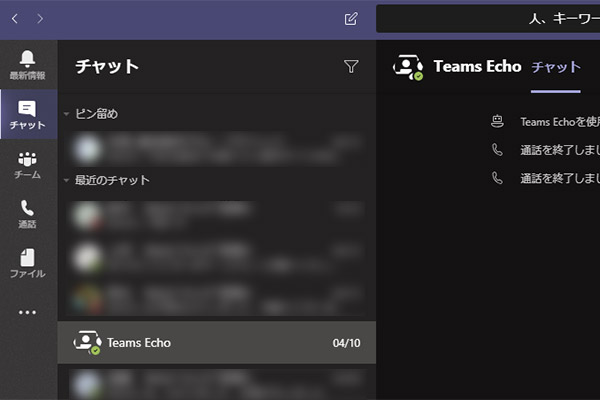Open 通話 calls in the sidebar
600x400 pixels.
point(27,214)
